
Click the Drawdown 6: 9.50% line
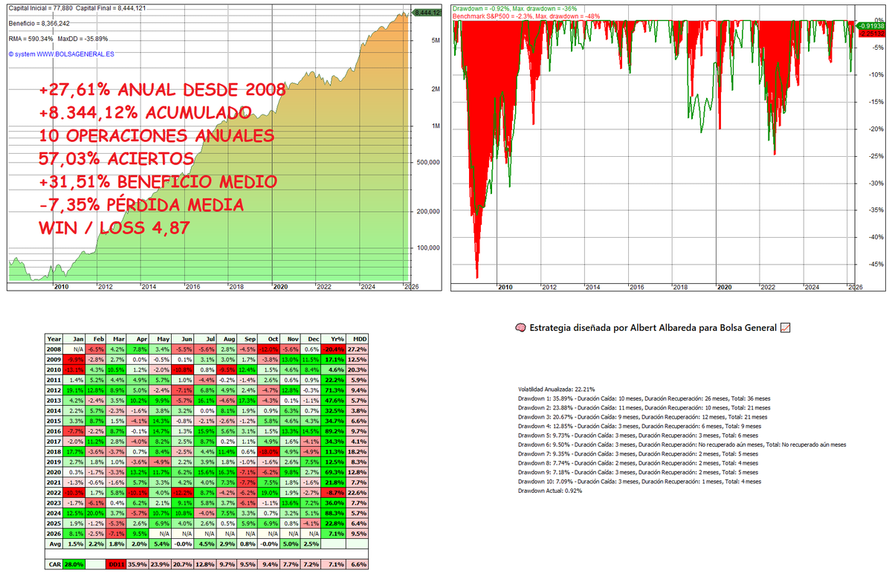[x=682, y=445]
